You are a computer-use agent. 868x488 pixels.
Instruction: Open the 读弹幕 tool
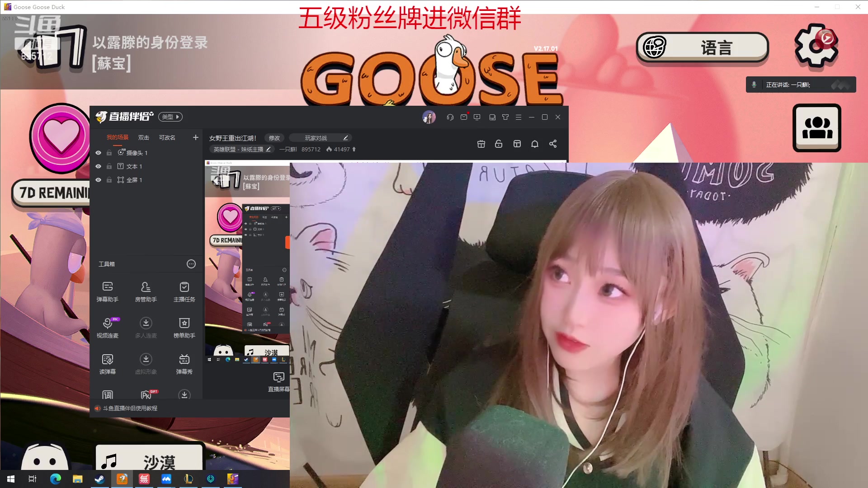tap(107, 364)
